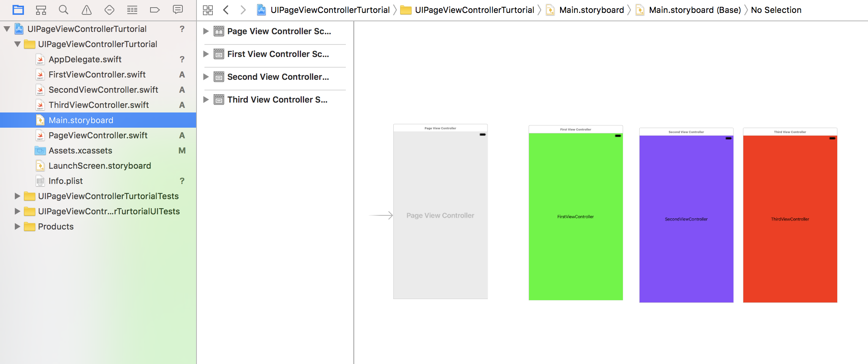Expand the First View Controller scene
This screenshot has width=868, height=364.
click(x=206, y=54)
